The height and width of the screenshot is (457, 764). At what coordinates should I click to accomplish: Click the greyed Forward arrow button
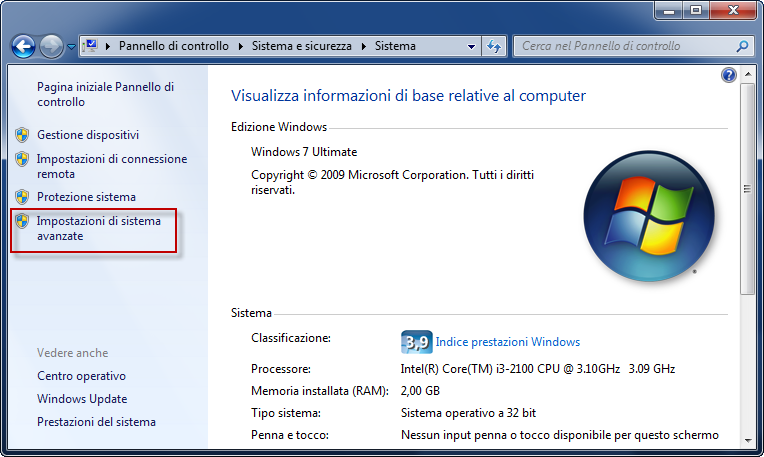(x=51, y=47)
